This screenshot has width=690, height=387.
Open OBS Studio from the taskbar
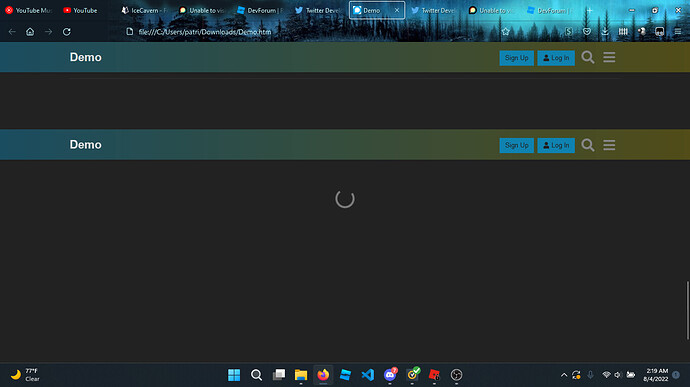tap(456, 375)
